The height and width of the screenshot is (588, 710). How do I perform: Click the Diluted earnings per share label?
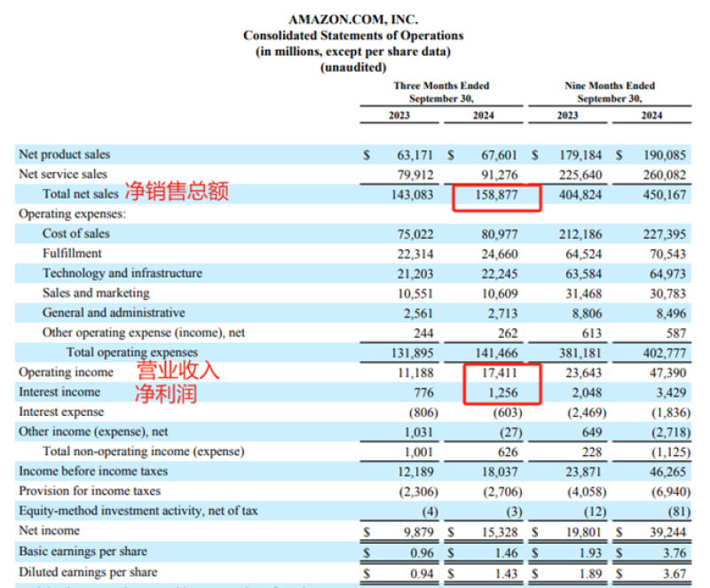tap(89, 572)
